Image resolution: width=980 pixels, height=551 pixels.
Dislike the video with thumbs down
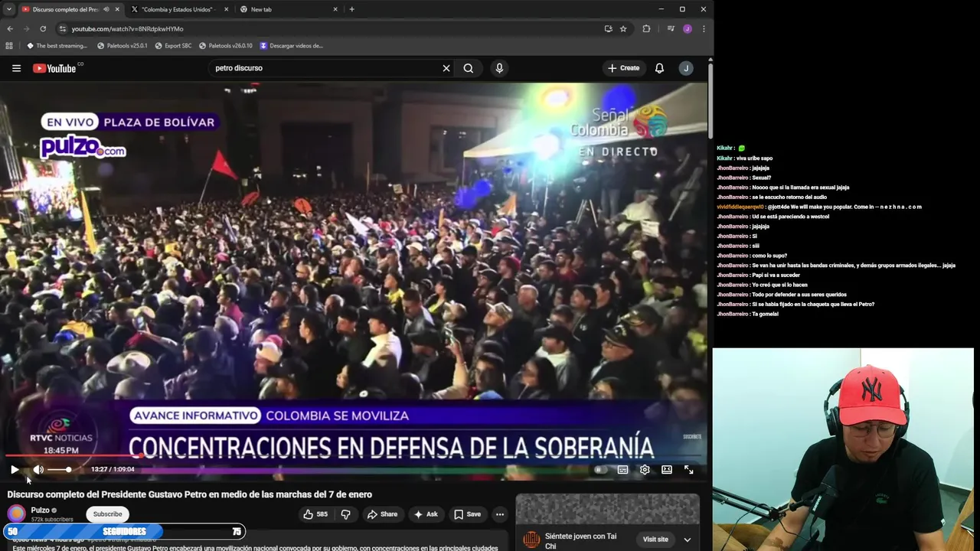click(x=345, y=514)
